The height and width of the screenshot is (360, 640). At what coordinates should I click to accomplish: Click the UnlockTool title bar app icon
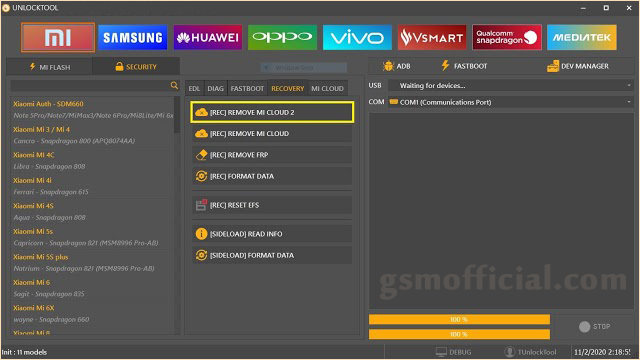(6, 8)
